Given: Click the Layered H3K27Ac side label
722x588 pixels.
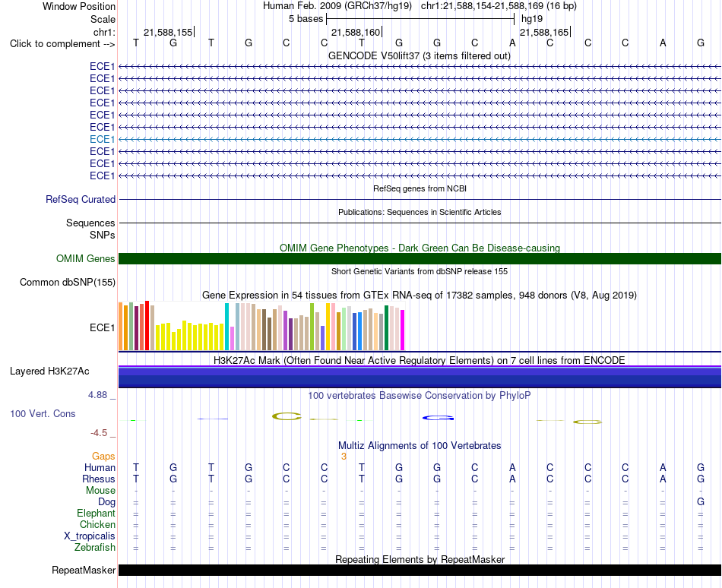Looking at the screenshot, I should pos(49,371).
